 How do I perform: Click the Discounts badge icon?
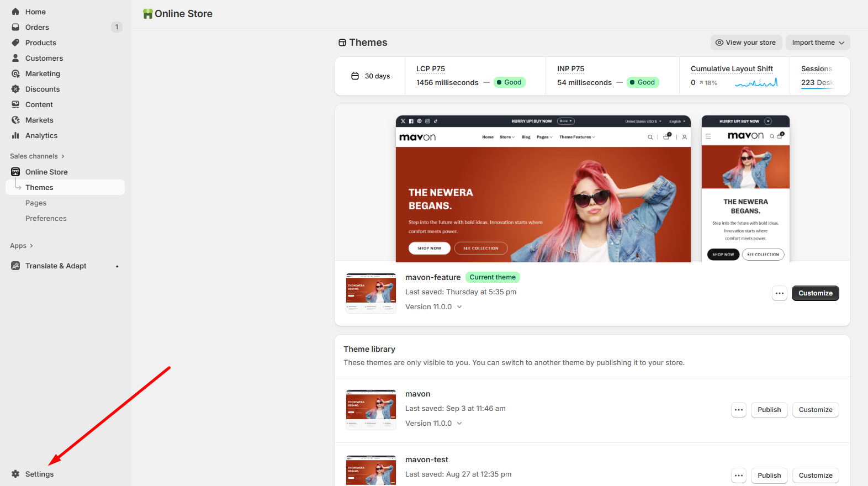tap(15, 89)
